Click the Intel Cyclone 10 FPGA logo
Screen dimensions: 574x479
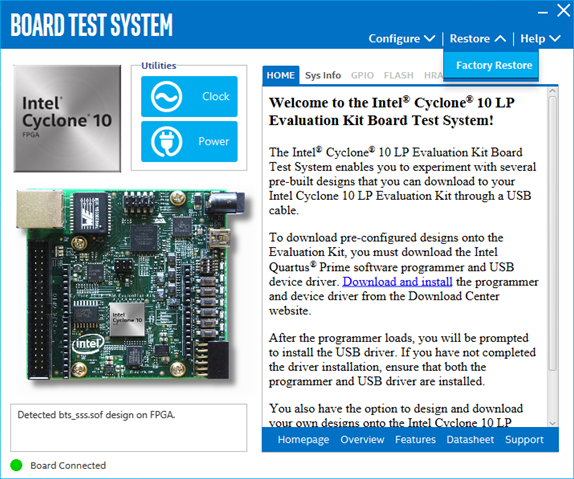(x=67, y=118)
